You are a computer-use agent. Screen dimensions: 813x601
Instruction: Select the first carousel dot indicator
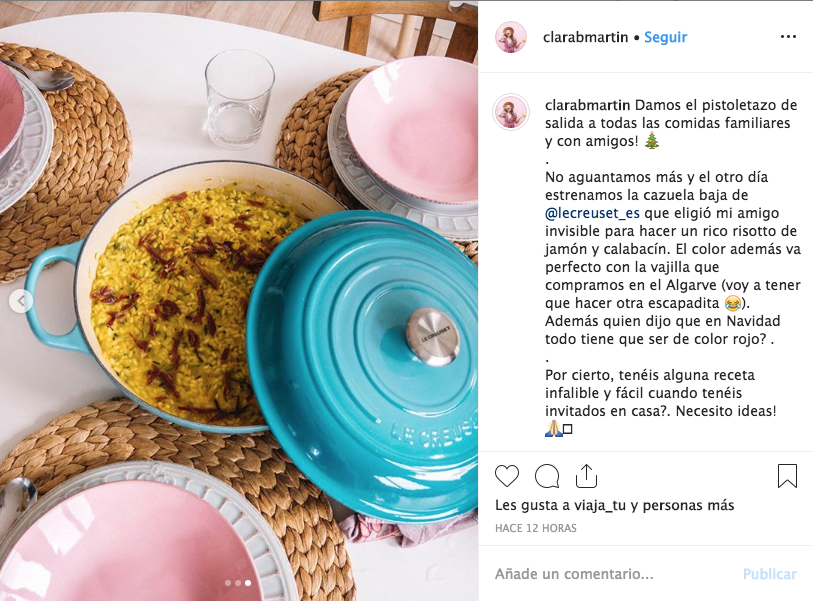point(228,583)
